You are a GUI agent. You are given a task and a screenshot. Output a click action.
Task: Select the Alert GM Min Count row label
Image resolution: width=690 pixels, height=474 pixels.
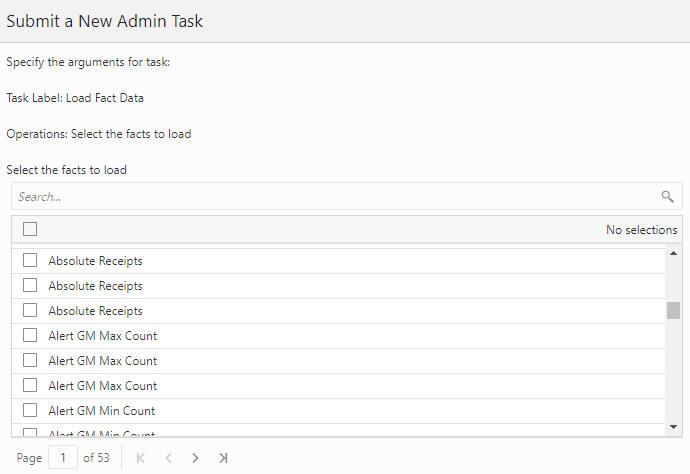pos(102,411)
